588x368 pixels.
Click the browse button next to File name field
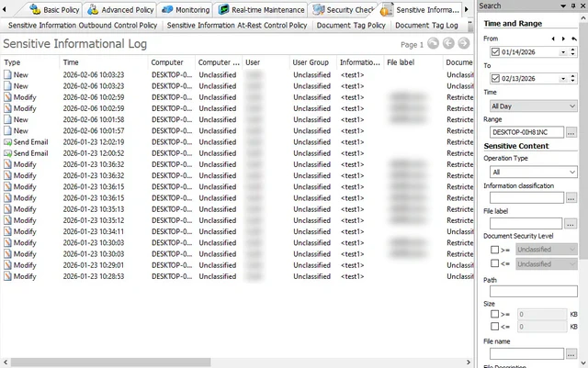click(x=571, y=353)
